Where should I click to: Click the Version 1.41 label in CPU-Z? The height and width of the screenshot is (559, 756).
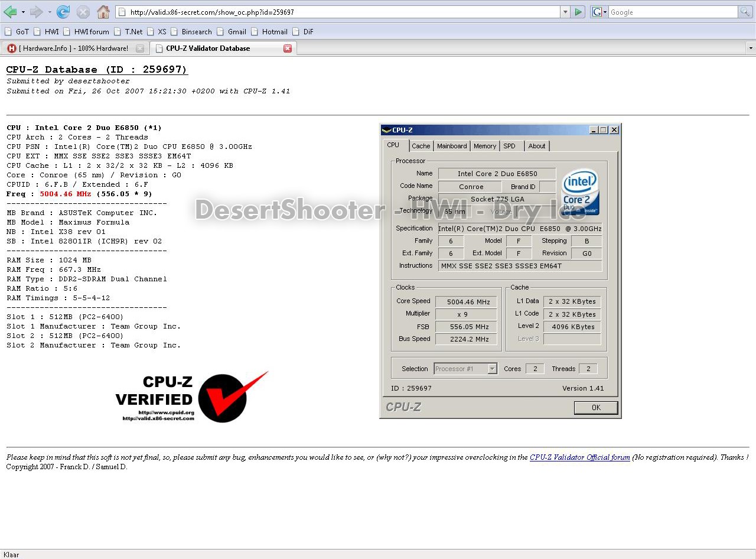point(583,388)
